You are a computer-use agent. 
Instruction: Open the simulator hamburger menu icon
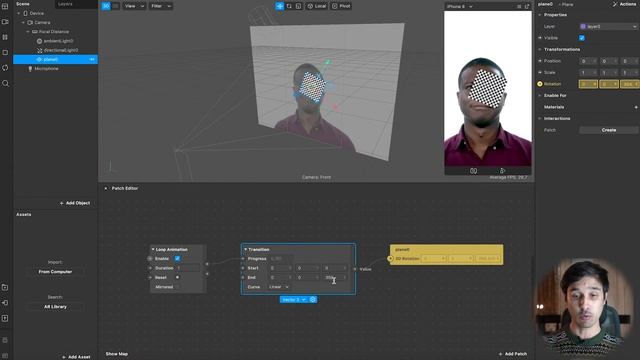[x=519, y=7]
